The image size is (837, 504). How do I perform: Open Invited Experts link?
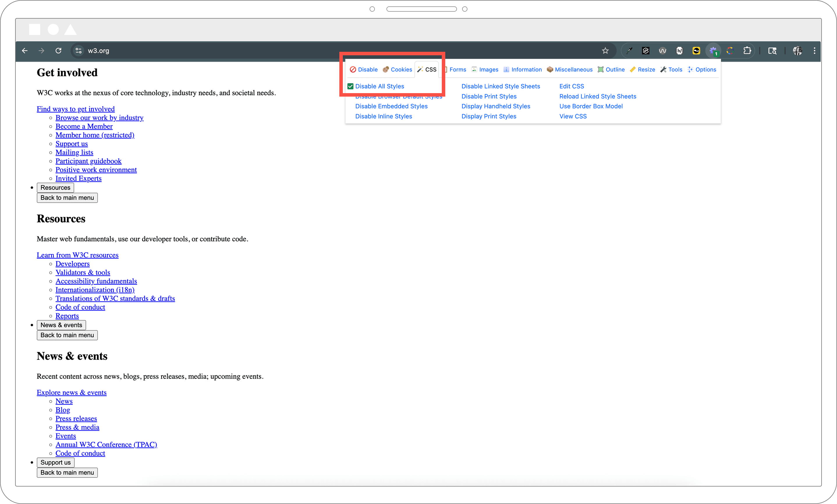[x=79, y=179]
